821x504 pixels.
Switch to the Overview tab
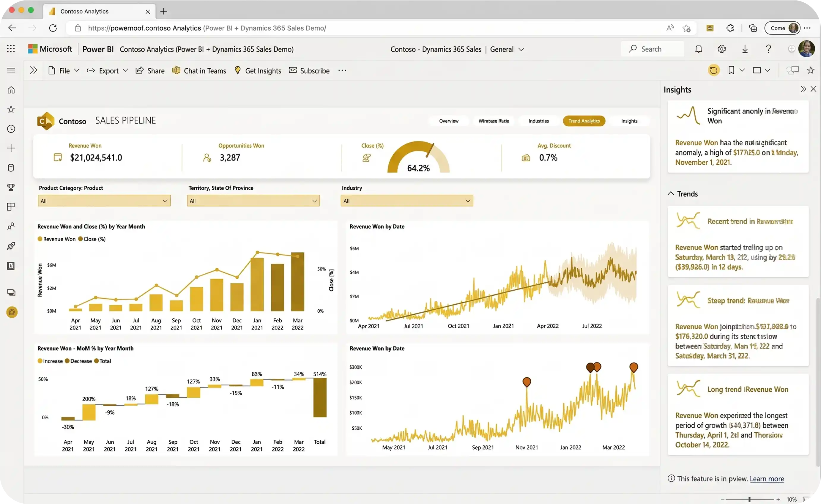coord(448,121)
